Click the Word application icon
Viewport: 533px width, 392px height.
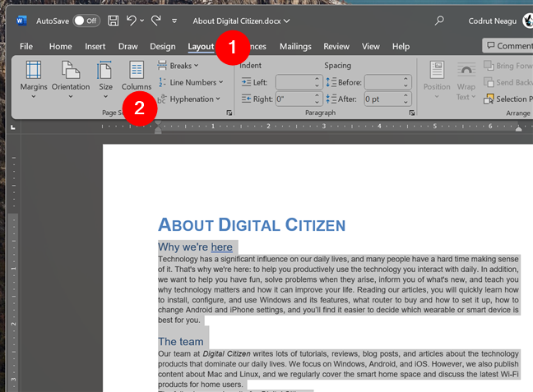tap(21, 21)
